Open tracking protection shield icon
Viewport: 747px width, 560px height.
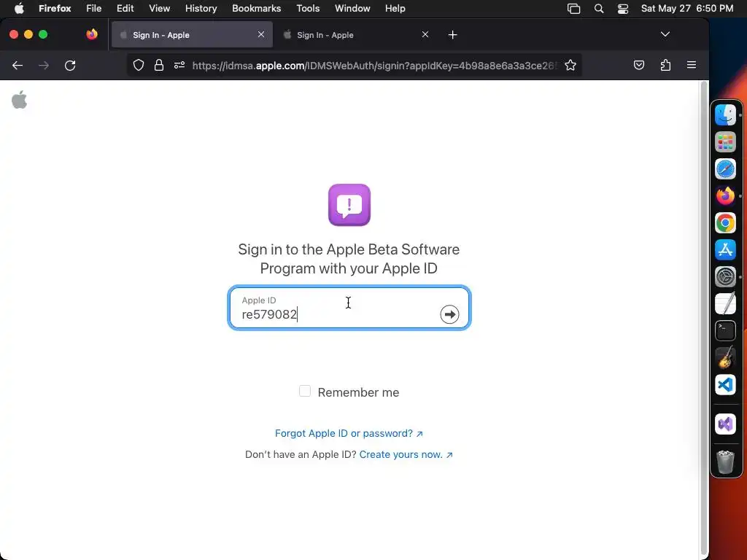pyautogui.click(x=138, y=65)
